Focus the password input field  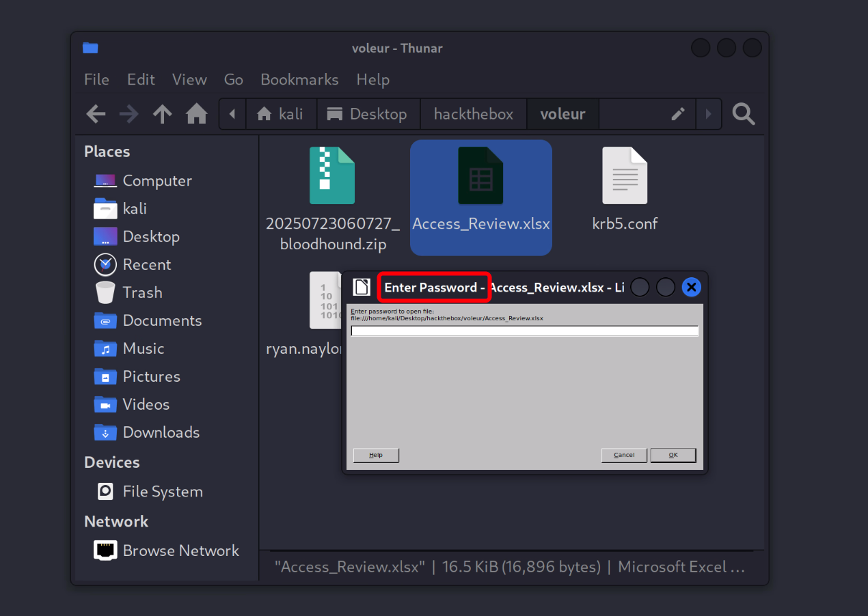coord(524,331)
